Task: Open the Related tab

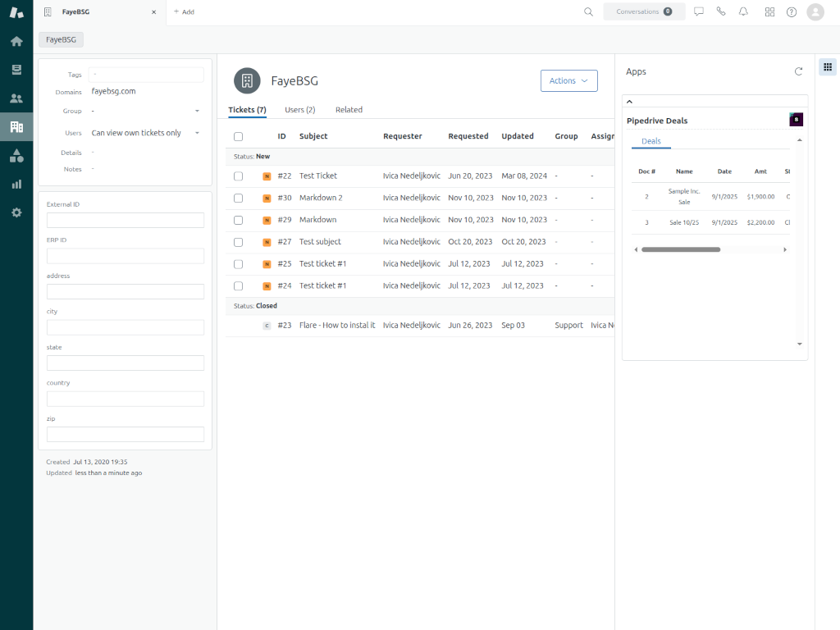Action: point(349,110)
